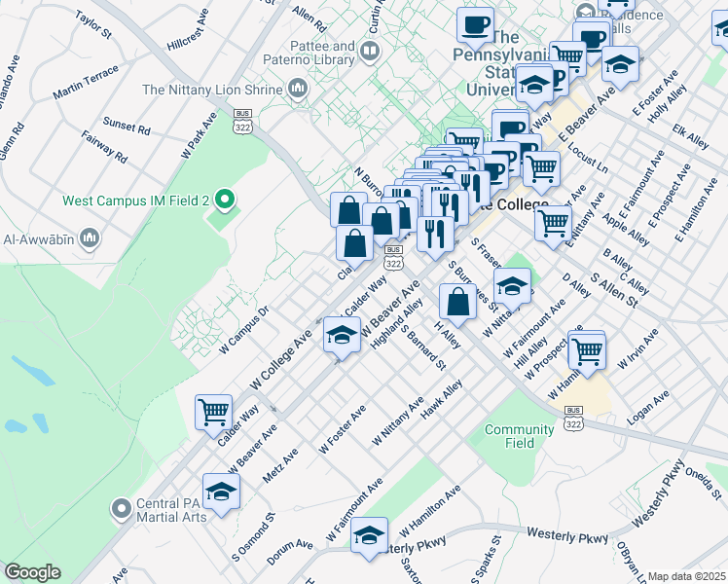Click the shopping bag marker on Calder Way
The height and width of the screenshot is (584, 728).
tap(355, 243)
